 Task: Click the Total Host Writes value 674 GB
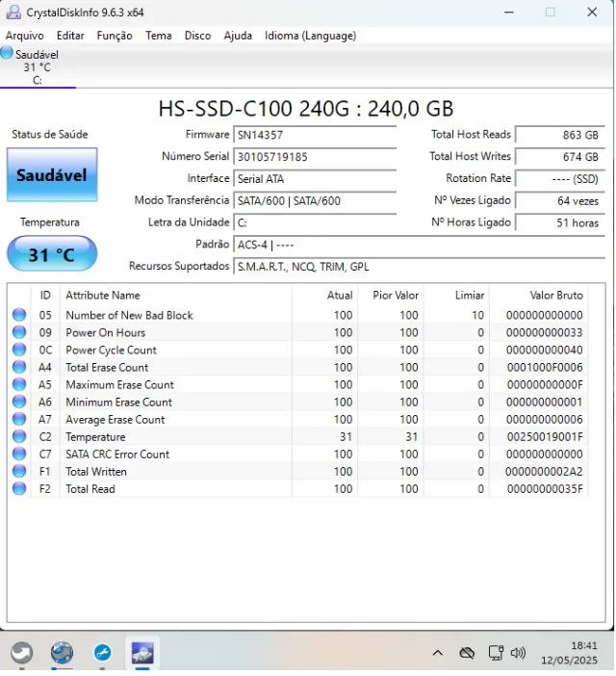[560, 157]
